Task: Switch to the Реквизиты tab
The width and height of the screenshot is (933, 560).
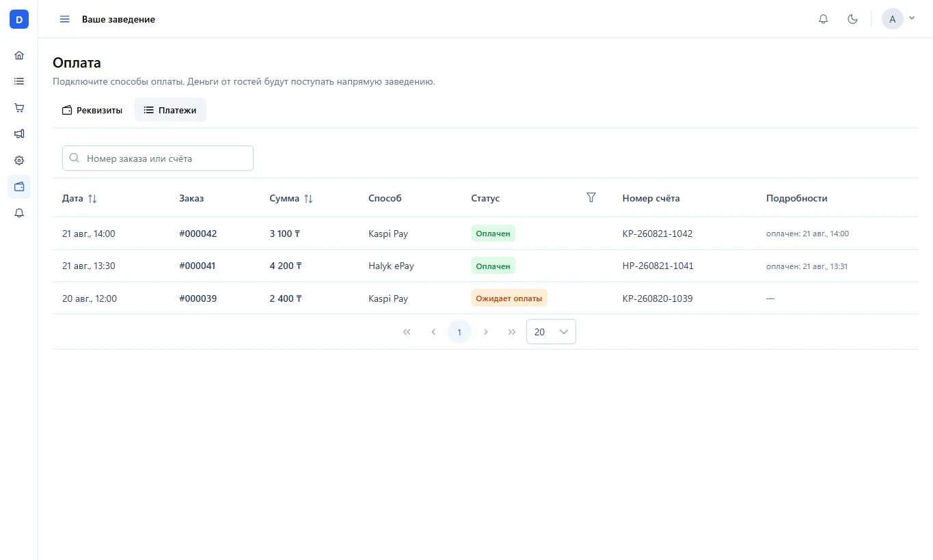Action: click(92, 110)
